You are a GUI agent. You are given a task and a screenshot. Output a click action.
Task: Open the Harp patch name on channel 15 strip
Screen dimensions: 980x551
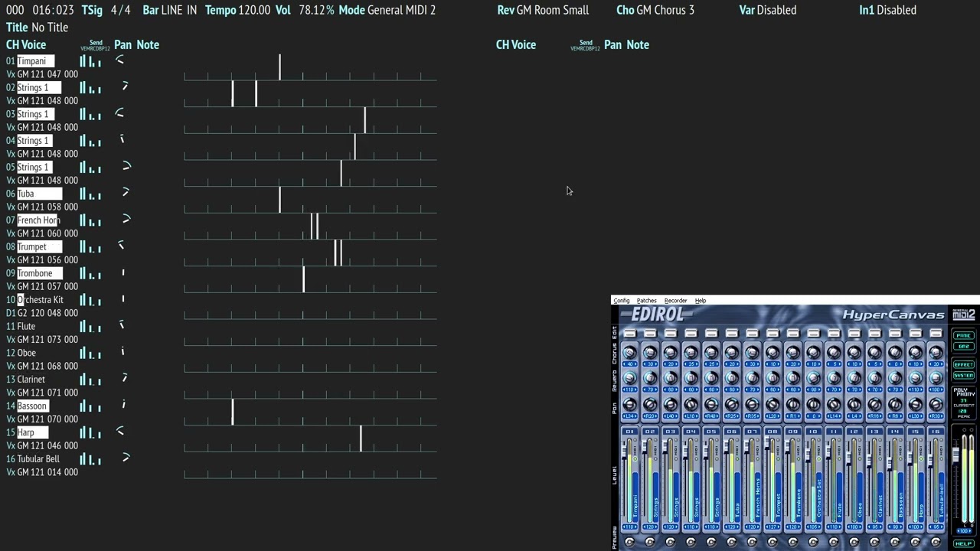pyautogui.click(x=921, y=497)
